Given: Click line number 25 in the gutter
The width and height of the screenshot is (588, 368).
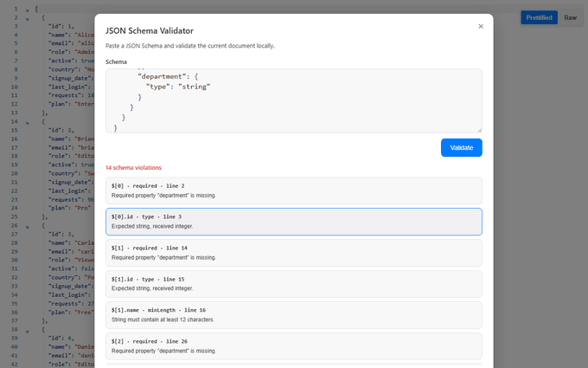Looking at the screenshot, I should point(14,216).
